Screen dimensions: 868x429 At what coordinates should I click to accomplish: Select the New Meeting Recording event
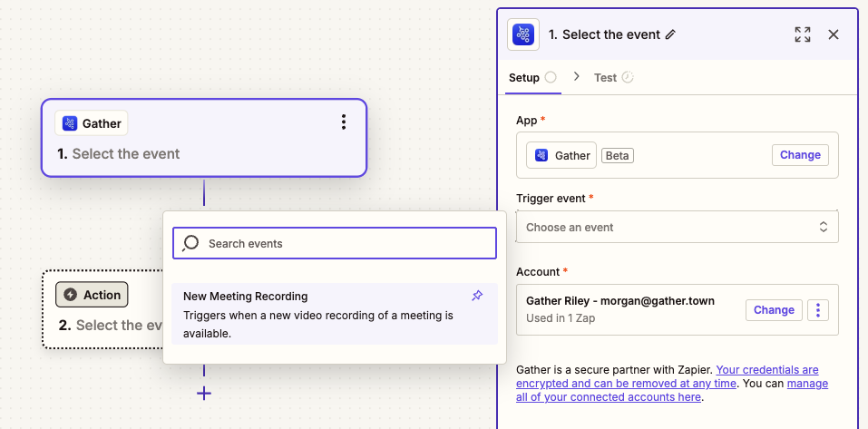[335, 314]
